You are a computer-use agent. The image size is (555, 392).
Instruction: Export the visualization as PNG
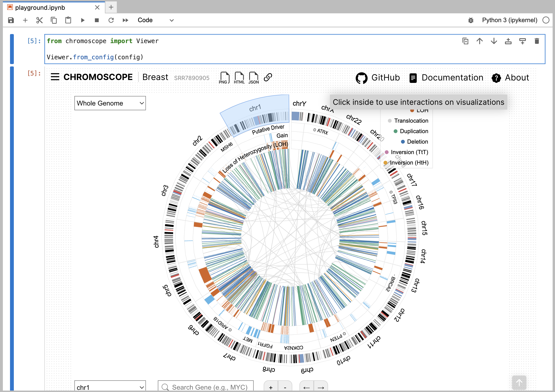point(224,78)
